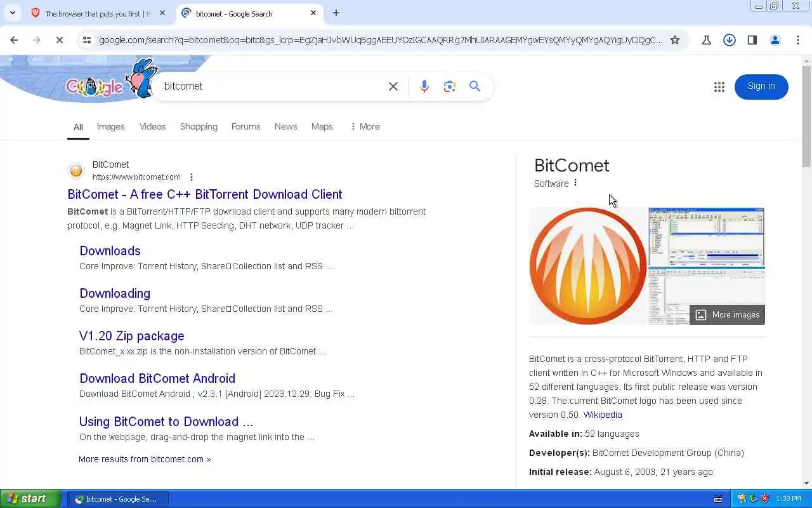
Task: Click the taskbar clock 1:38 PM
Action: 788,498
